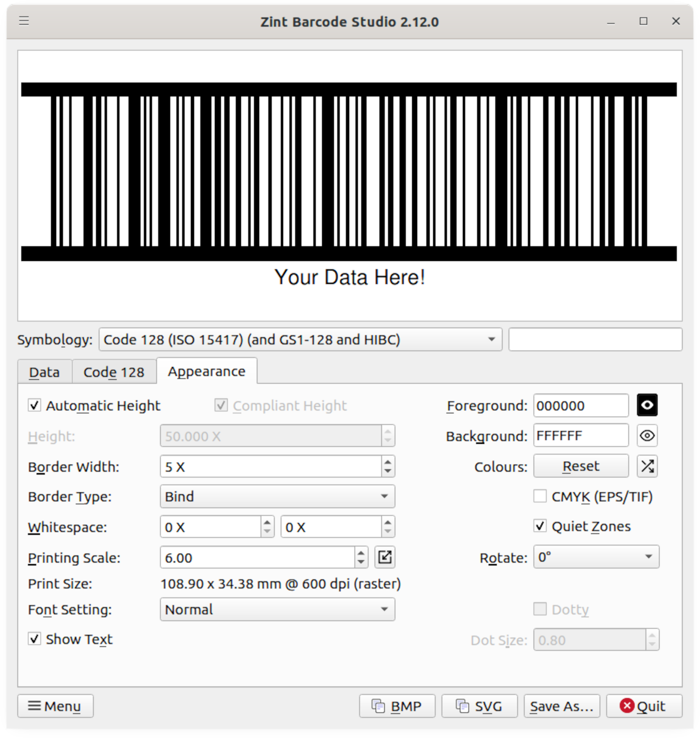Click the swap colours shuffle icon
Viewport: 700px width, 738px height.
[647, 467]
